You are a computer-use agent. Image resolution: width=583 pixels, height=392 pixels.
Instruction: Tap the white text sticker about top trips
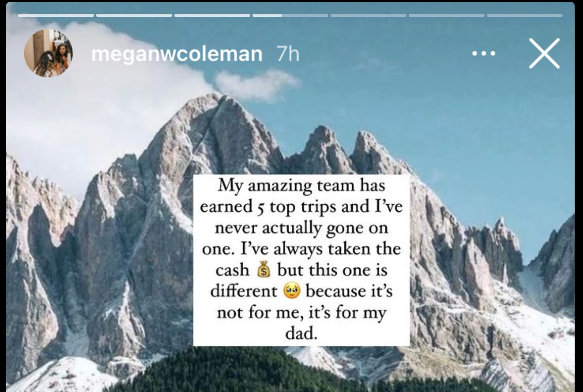coord(301,260)
